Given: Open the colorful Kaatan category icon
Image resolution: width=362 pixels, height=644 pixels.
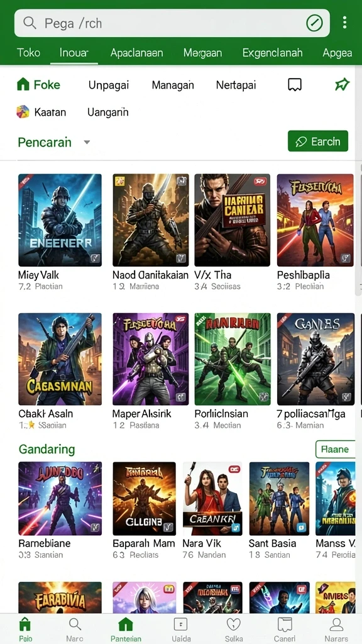Looking at the screenshot, I should (x=23, y=112).
